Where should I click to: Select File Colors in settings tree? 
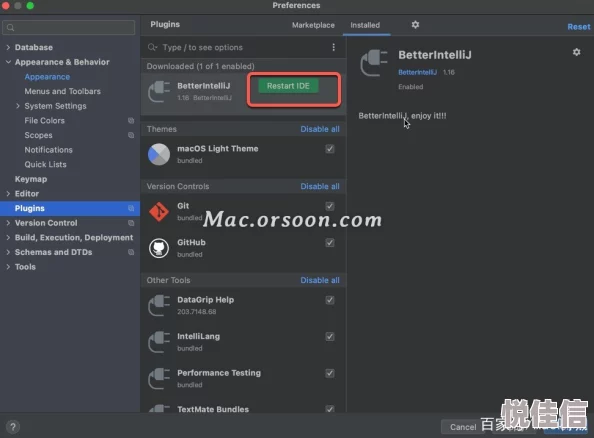44,120
